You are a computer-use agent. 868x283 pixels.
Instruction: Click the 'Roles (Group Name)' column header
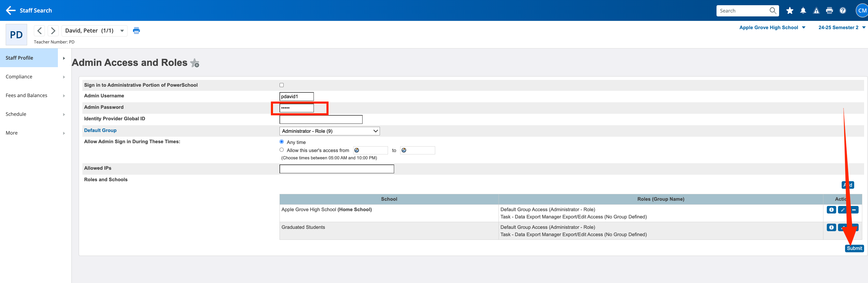tap(660, 199)
